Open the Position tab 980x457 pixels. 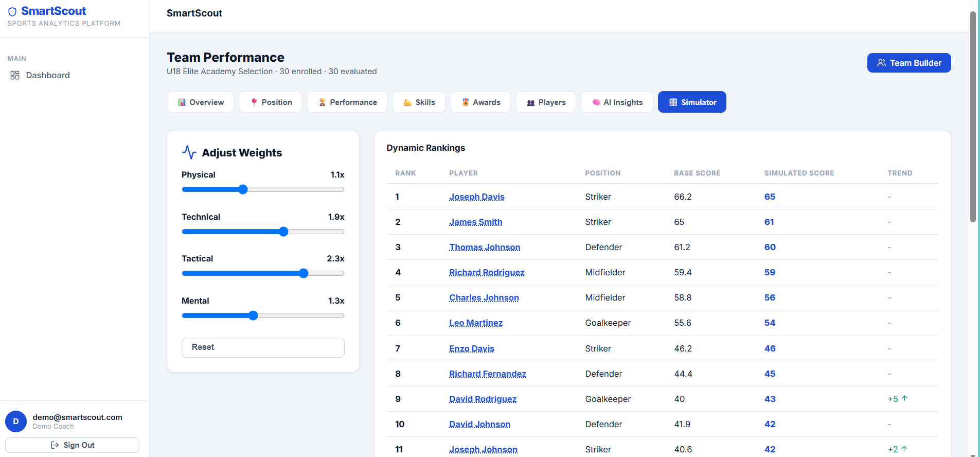(271, 102)
